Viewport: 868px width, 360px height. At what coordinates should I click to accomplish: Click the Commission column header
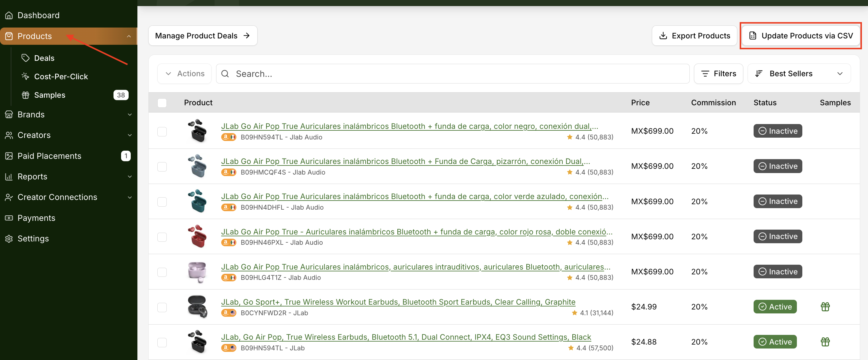(x=713, y=103)
